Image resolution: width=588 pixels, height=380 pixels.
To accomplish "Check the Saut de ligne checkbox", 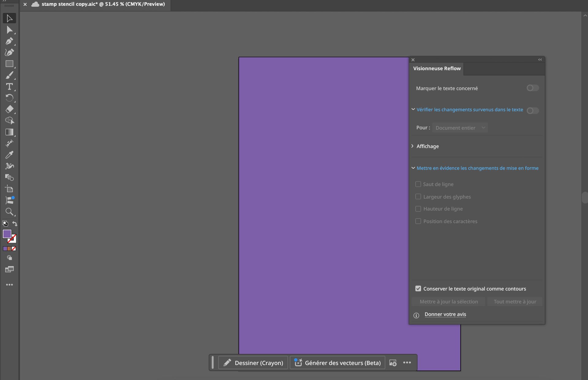I will 418,184.
